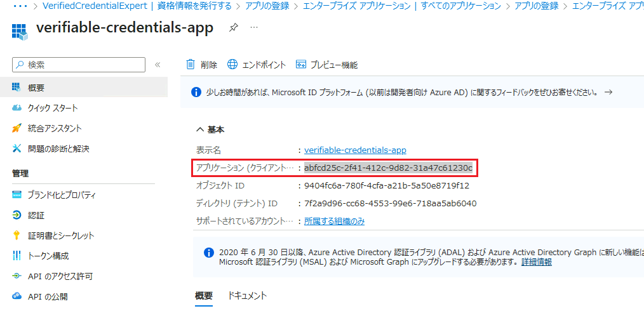
Task: Select Authentication (認証) menu item
Action: click(36, 215)
